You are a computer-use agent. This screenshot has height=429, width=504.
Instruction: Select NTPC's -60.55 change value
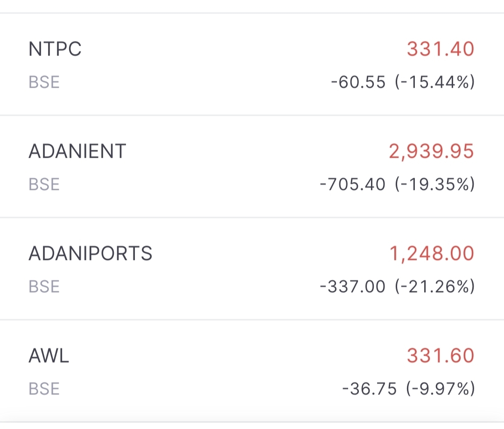pyautogui.click(x=358, y=82)
